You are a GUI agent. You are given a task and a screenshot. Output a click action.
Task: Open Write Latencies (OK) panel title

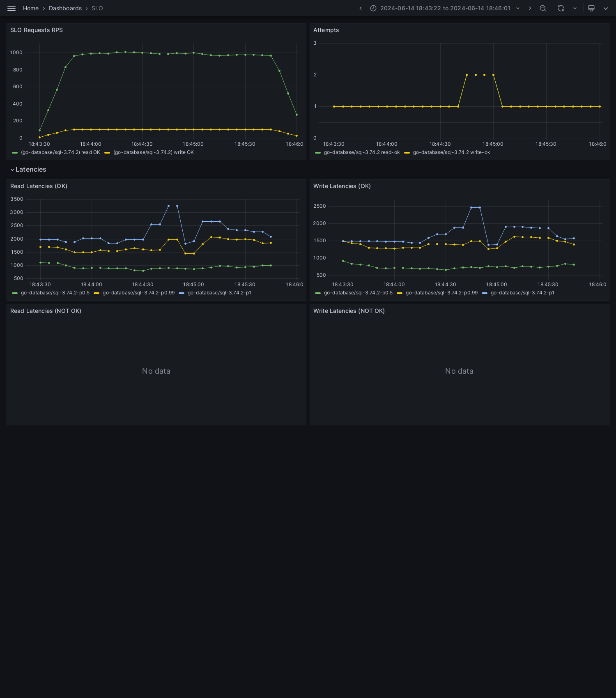coord(342,186)
